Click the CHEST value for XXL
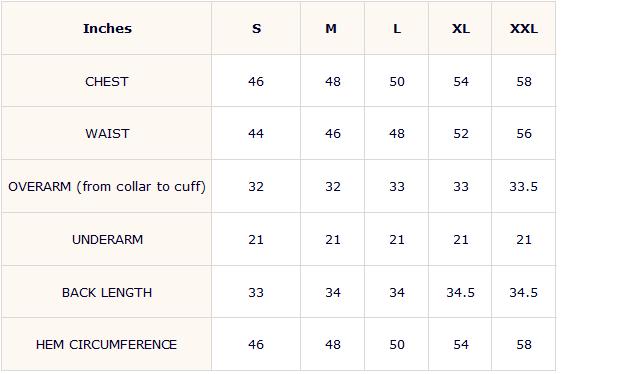 [x=524, y=81]
